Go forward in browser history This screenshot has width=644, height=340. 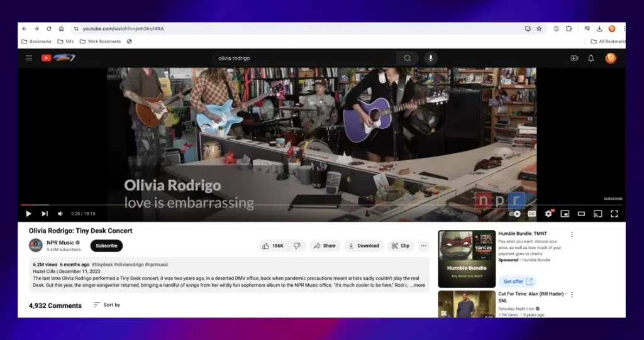click(36, 29)
